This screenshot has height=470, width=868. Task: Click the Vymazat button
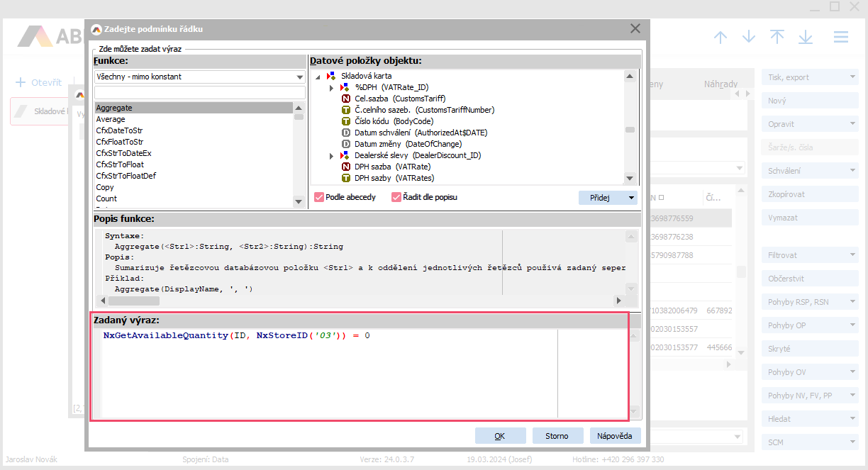tap(811, 218)
